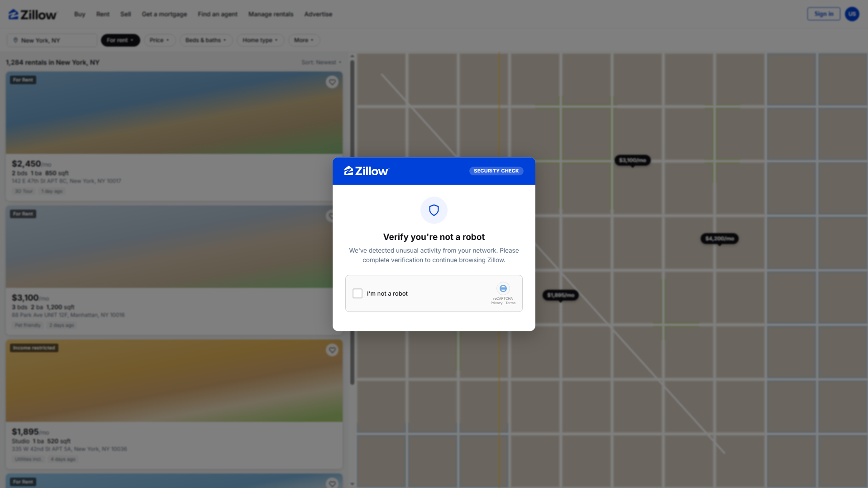Screen dimensions: 868x488
Task: Select the $4,200/mo map price marker
Action: (720, 239)
